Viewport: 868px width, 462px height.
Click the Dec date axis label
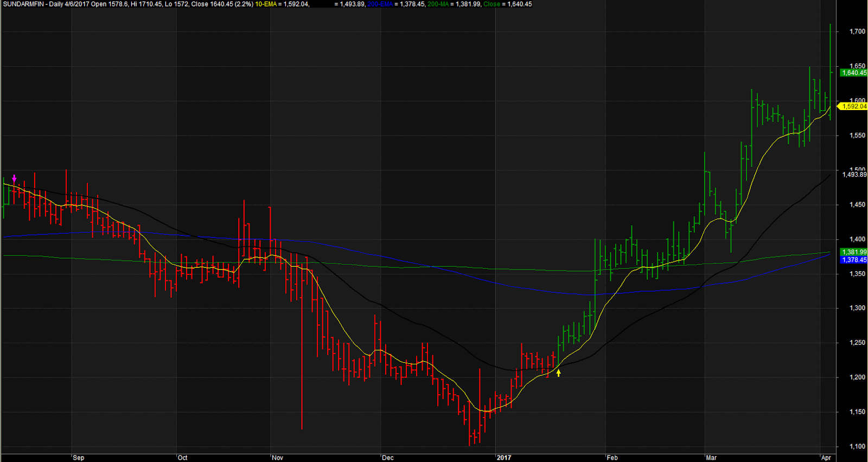[388, 458]
